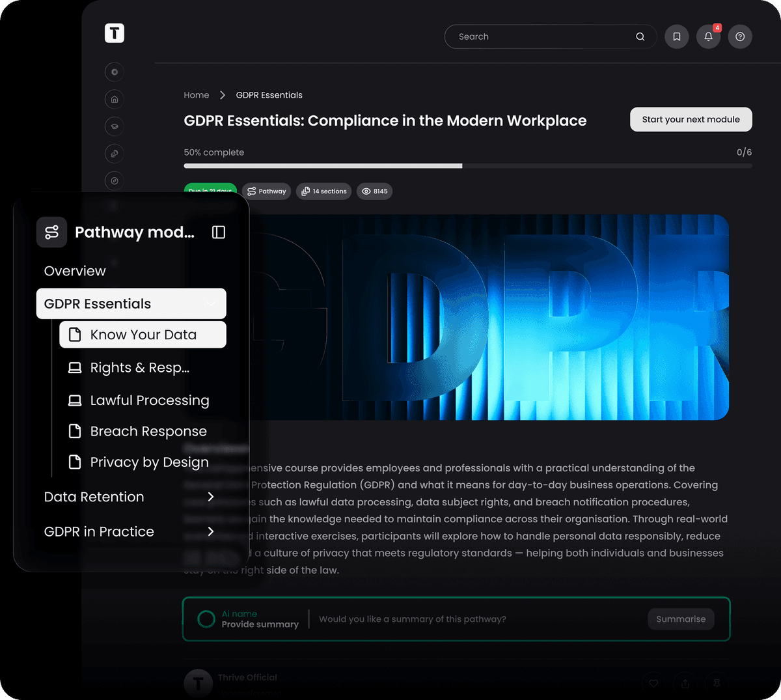Viewport: 781px width, 700px height.
Task: Click the circular dot icon atop sidebar
Action: pos(115,72)
